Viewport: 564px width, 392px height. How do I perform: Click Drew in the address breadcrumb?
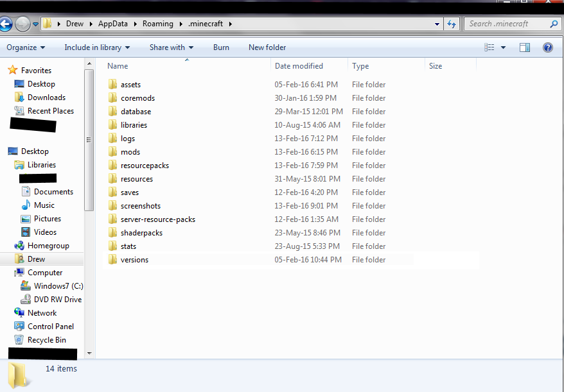pyautogui.click(x=75, y=24)
